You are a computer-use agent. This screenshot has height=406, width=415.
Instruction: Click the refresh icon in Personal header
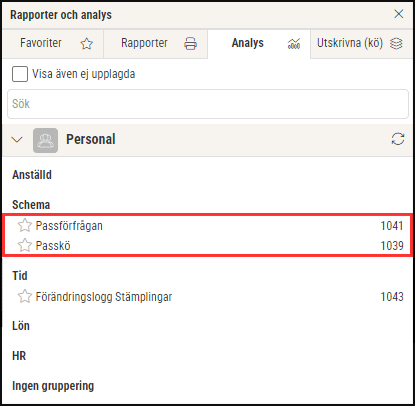[398, 139]
